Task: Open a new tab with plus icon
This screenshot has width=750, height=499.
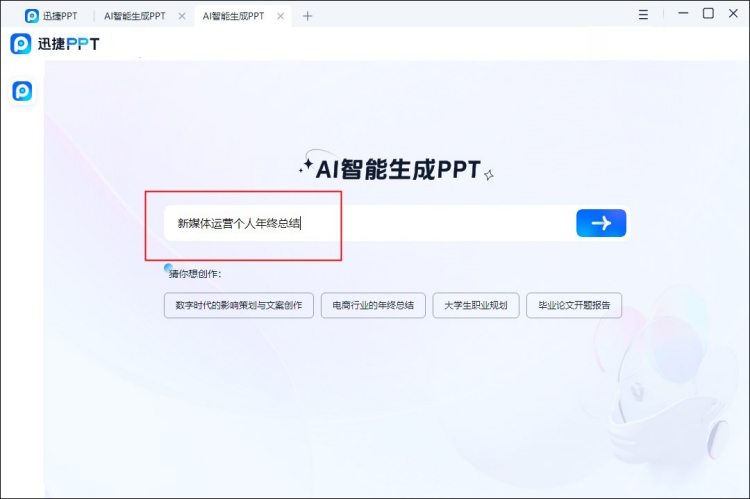Action: point(308,16)
